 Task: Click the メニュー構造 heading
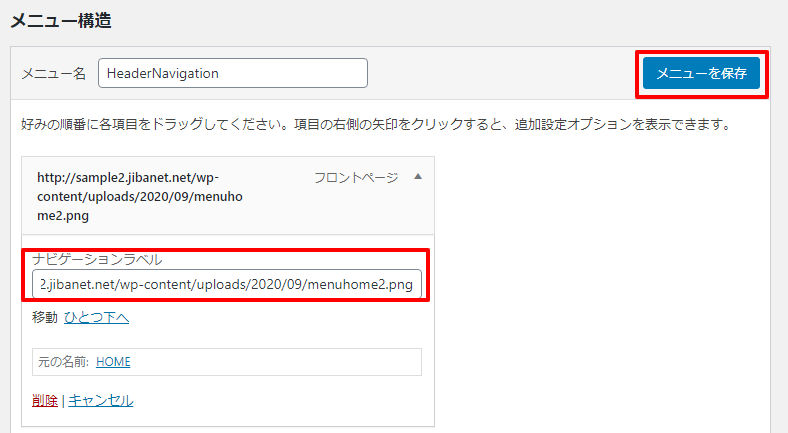pos(61,21)
